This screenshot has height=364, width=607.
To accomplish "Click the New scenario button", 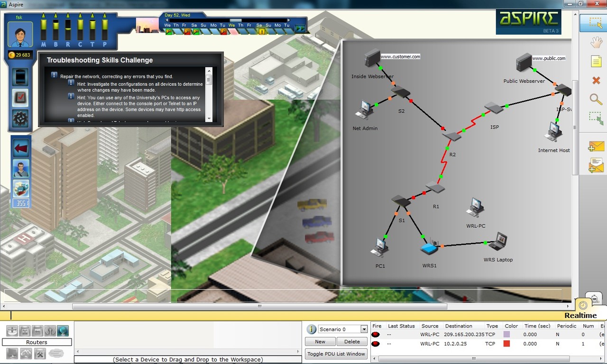I will pyautogui.click(x=320, y=341).
